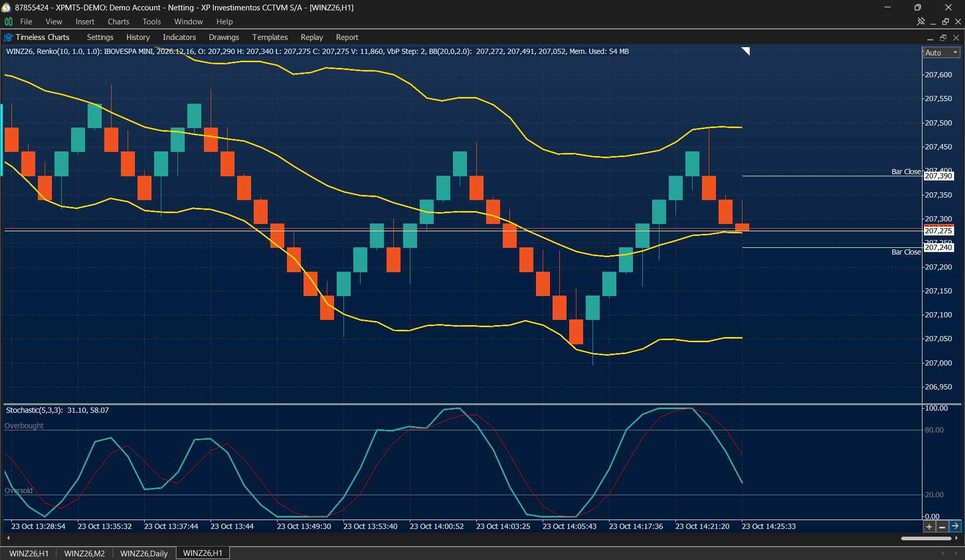Select the active WINZ26,H1 tab on the right
This screenshot has width=965, height=560.
[203, 553]
